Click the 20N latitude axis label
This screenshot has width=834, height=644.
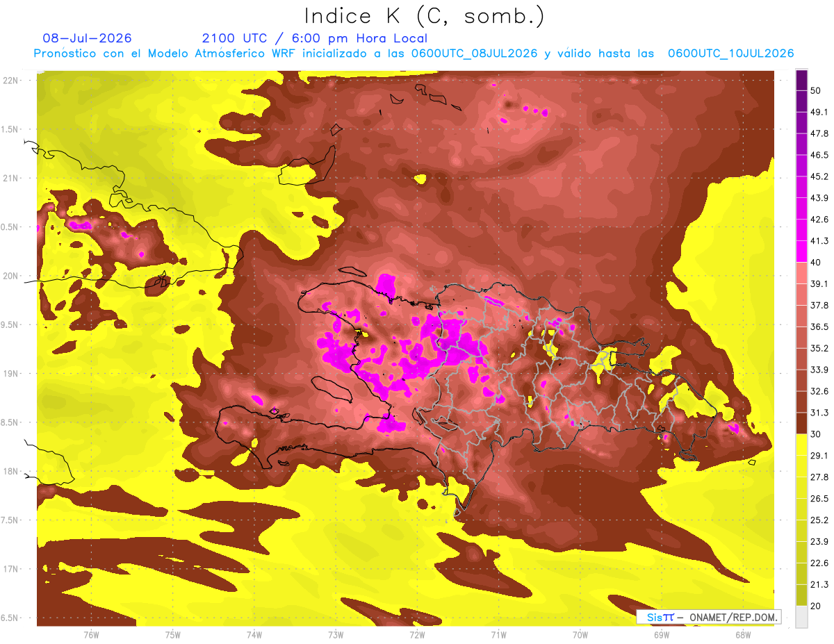point(12,276)
